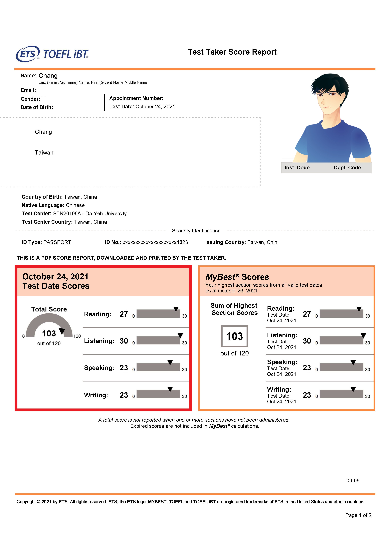Click the MyBest Writing test date
This screenshot has height=555, width=392.
[x=282, y=399]
